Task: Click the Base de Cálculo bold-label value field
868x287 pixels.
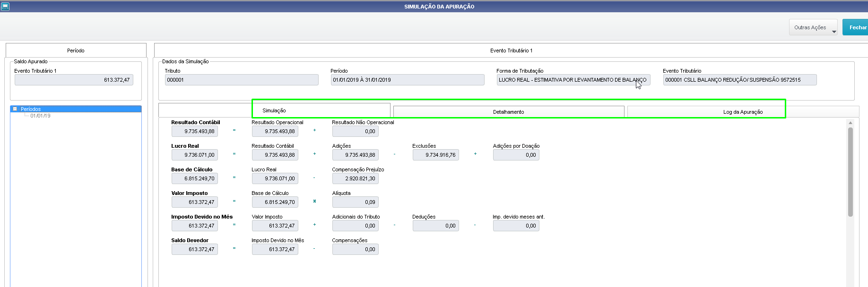Action: point(195,178)
